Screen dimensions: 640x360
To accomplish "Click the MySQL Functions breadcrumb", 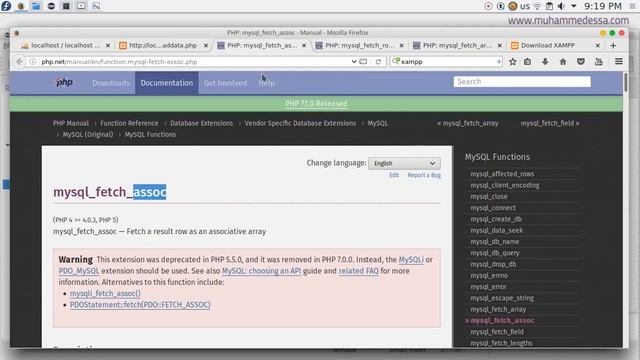I will pyautogui.click(x=150, y=134).
